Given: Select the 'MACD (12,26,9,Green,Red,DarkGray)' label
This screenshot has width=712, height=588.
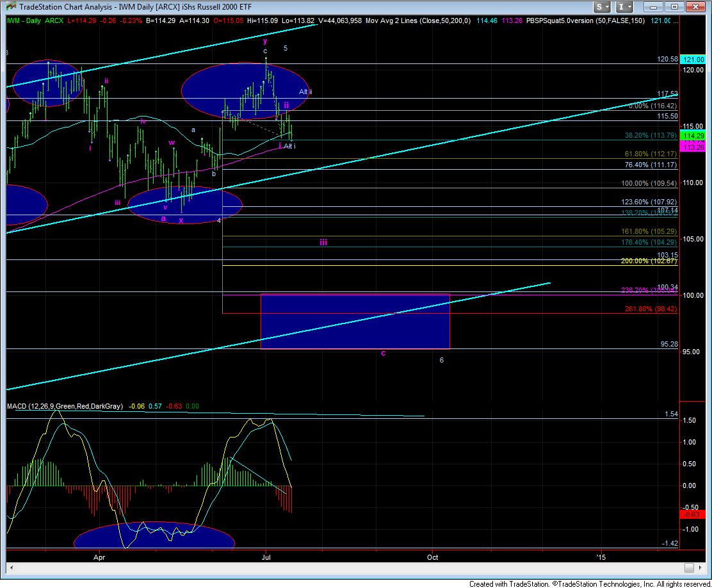Looking at the screenshot, I should click(x=65, y=406).
